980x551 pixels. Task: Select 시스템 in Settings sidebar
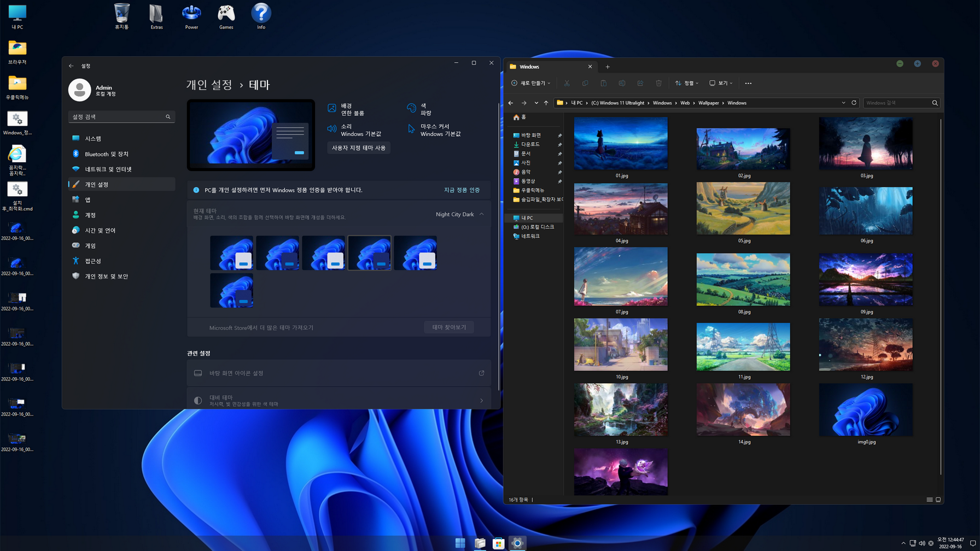point(121,139)
